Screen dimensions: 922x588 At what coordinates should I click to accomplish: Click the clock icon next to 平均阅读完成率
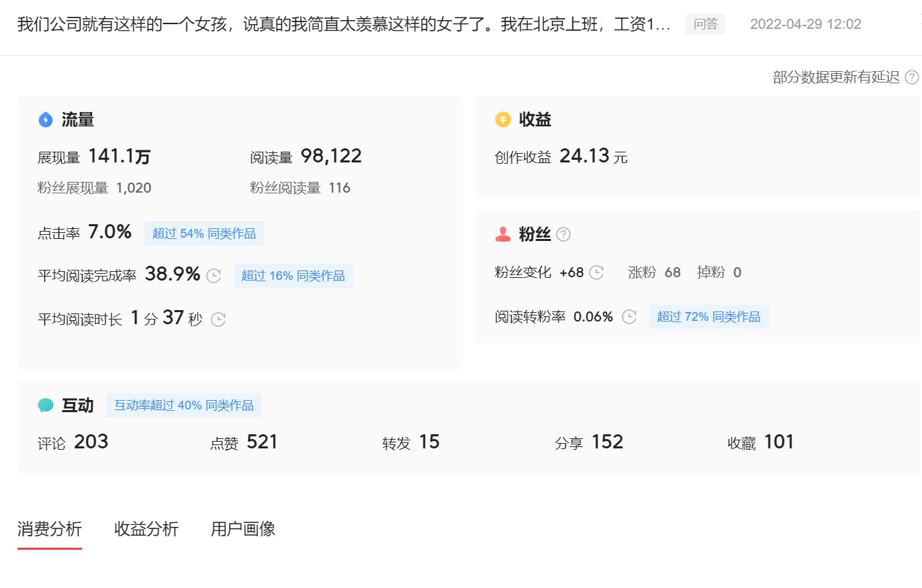point(214,275)
